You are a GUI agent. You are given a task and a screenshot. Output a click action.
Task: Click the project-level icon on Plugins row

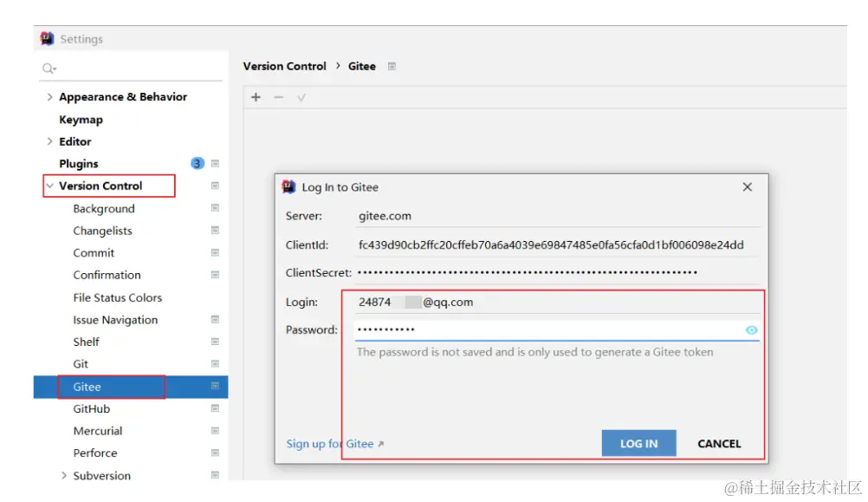pyautogui.click(x=216, y=164)
